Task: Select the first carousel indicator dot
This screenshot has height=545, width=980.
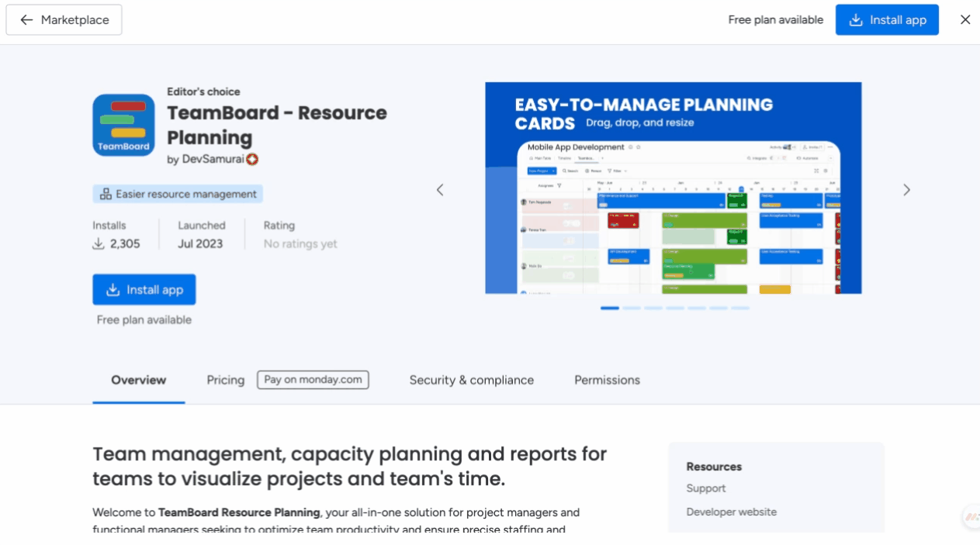Action: (610, 308)
